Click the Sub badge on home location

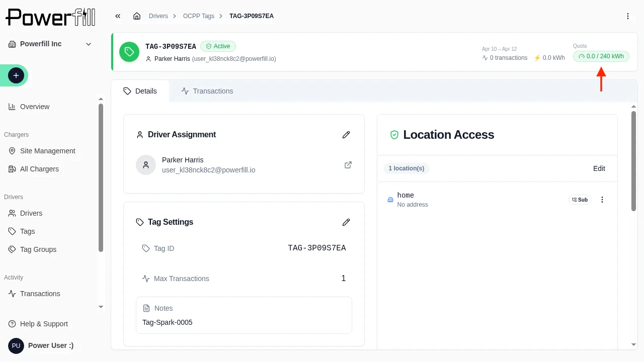click(580, 200)
